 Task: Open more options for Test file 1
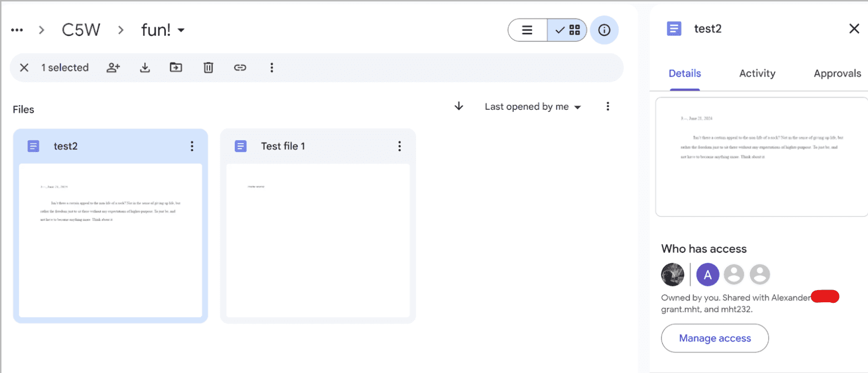[399, 146]
